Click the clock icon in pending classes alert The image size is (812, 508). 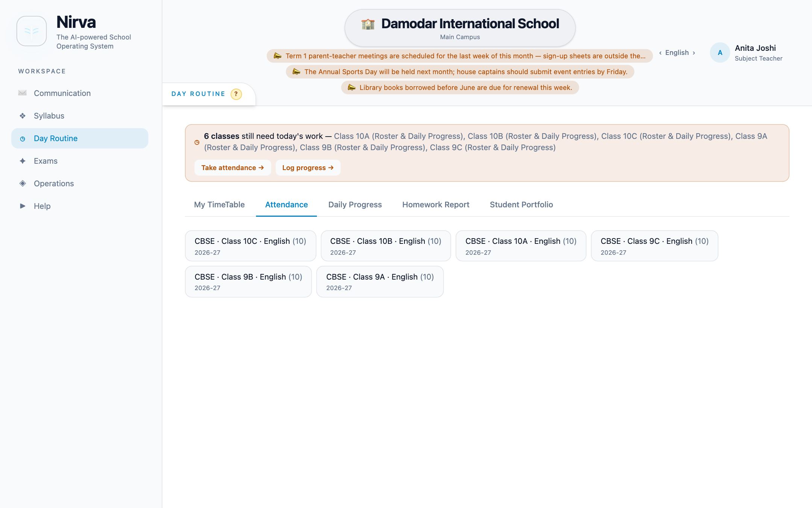pos(197,142)
